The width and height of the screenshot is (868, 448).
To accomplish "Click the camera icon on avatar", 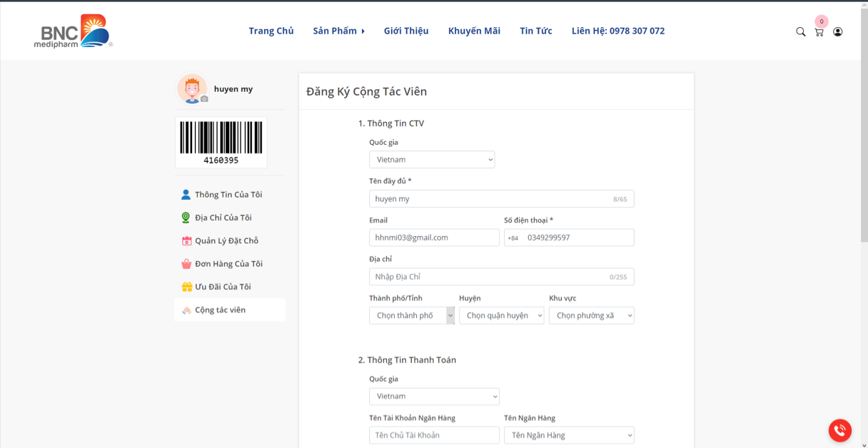I will pos(204,99).
